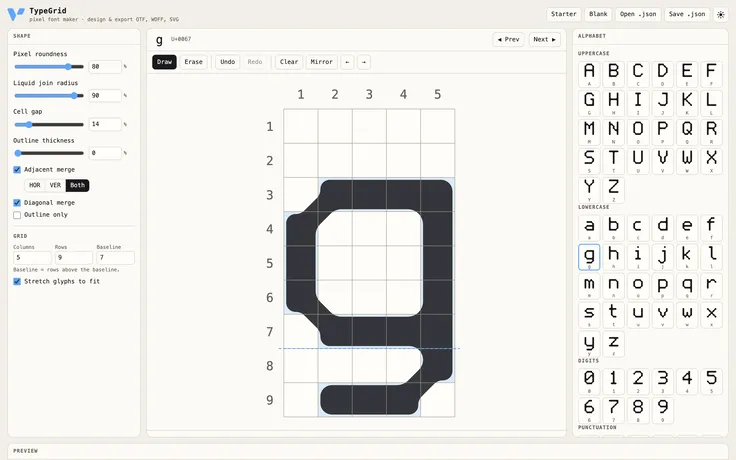Mirror the glyph horizontally
The height and width of the screenshot is (460, 736).
[322, 62]
